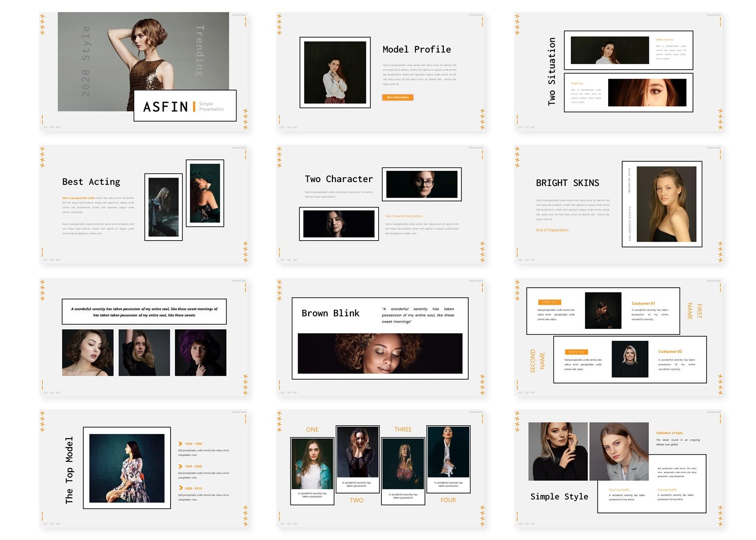Select the Brown Blink curly hair photo
Viewport: 756px width, 540px height.
click(380, 353)
